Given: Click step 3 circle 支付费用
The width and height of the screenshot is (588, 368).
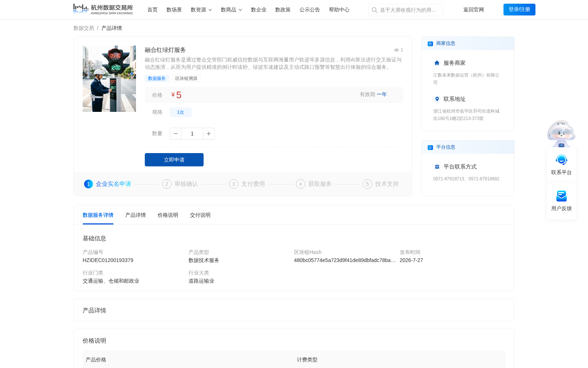Looking at the screenshot, I should point(234,184).
